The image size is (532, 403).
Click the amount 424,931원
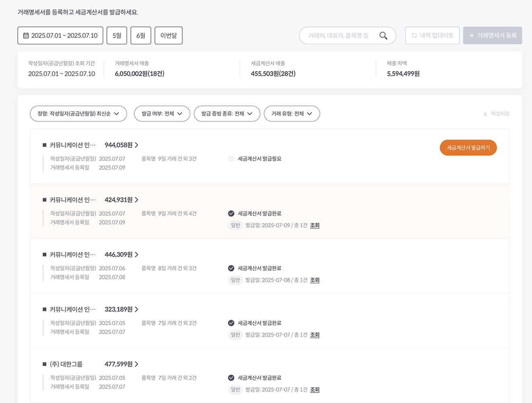(118, 200)
